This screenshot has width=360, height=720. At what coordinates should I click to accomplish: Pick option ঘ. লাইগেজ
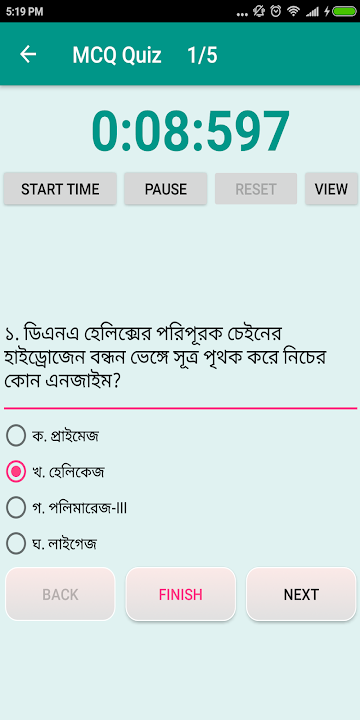click(51, 544)
